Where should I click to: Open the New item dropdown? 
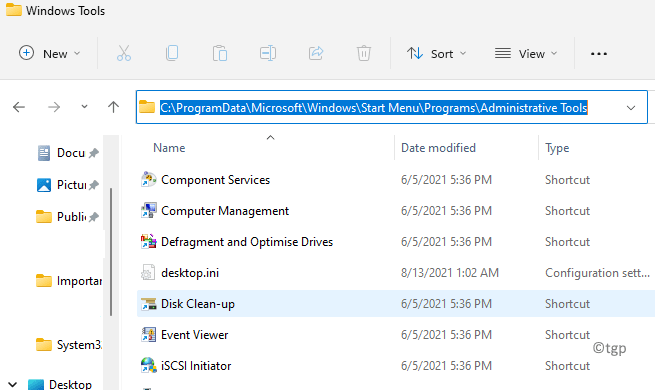click(50, 53)
